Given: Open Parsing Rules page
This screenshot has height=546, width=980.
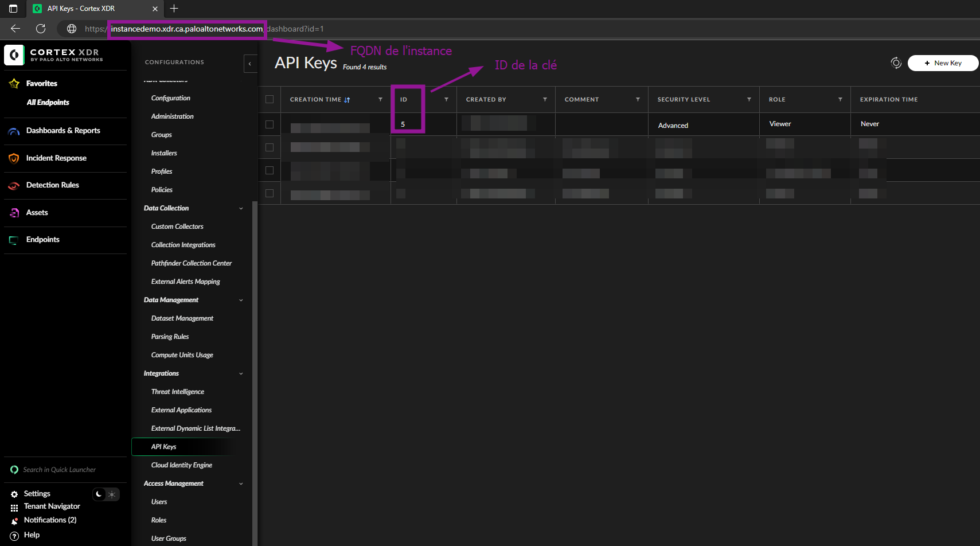Looking at the screenshot, I should pos(170,337).
